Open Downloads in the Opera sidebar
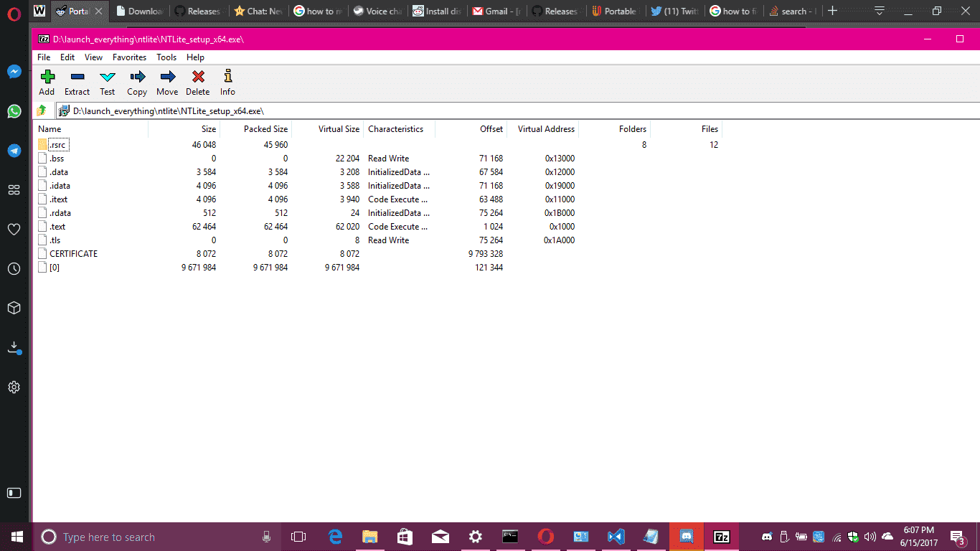Viewport: 980px width, 551px height. point(14,348)
